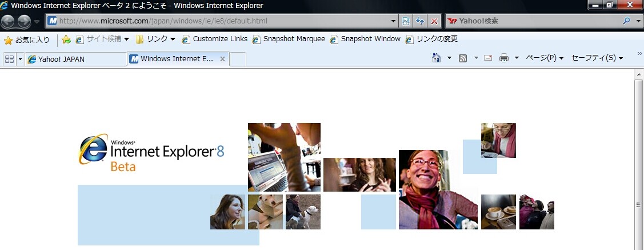Click the address bar URL field
Viewport: 644px width, 250px height.
(218, 21)
